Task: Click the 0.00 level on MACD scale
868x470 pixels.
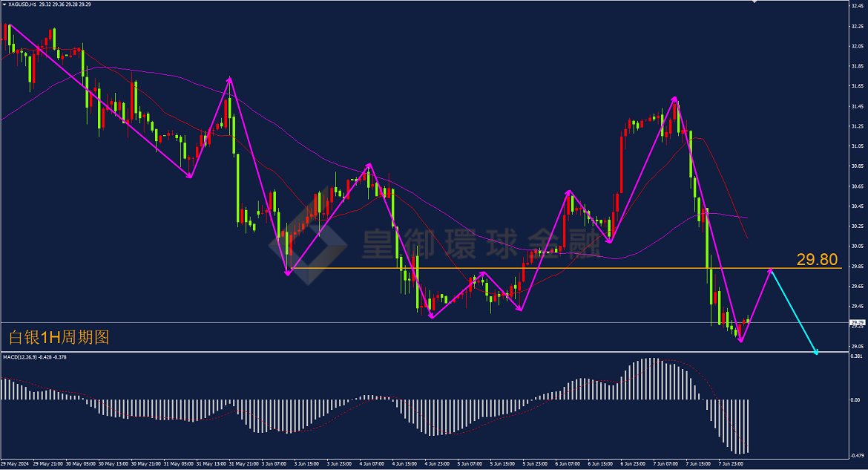Action: pyautogui.click(x=855, y=399)
